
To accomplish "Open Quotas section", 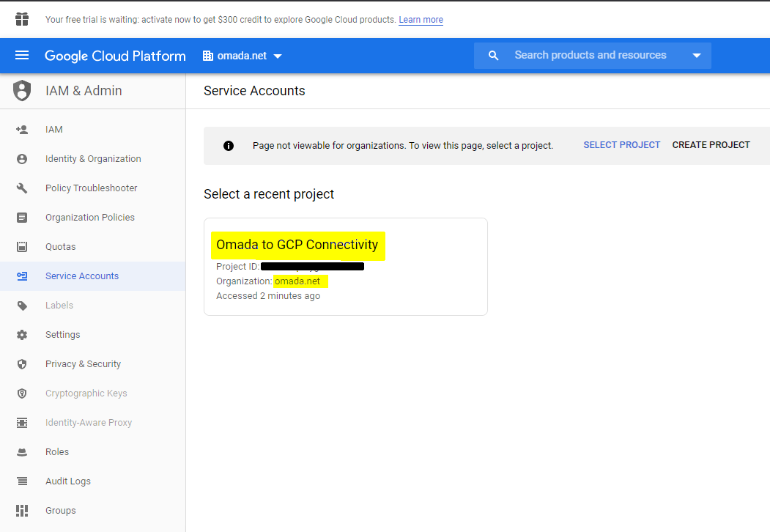I will 93,247.
